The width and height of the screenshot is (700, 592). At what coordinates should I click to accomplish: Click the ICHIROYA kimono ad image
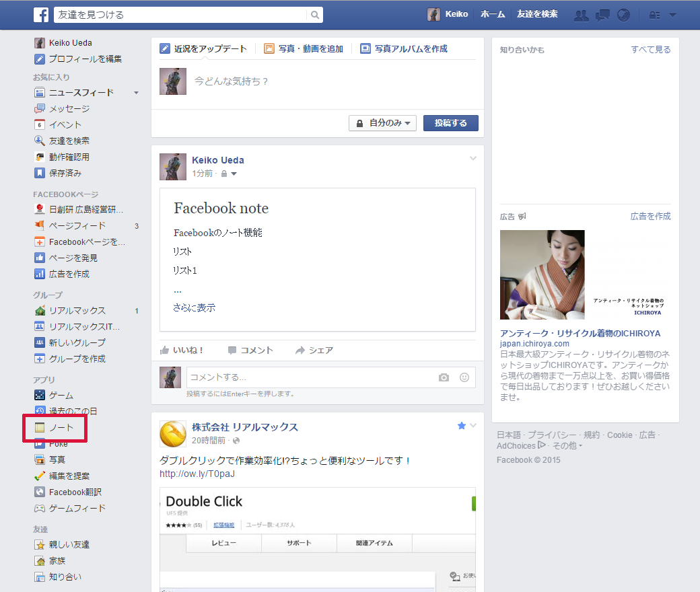(x=586, y=275)
